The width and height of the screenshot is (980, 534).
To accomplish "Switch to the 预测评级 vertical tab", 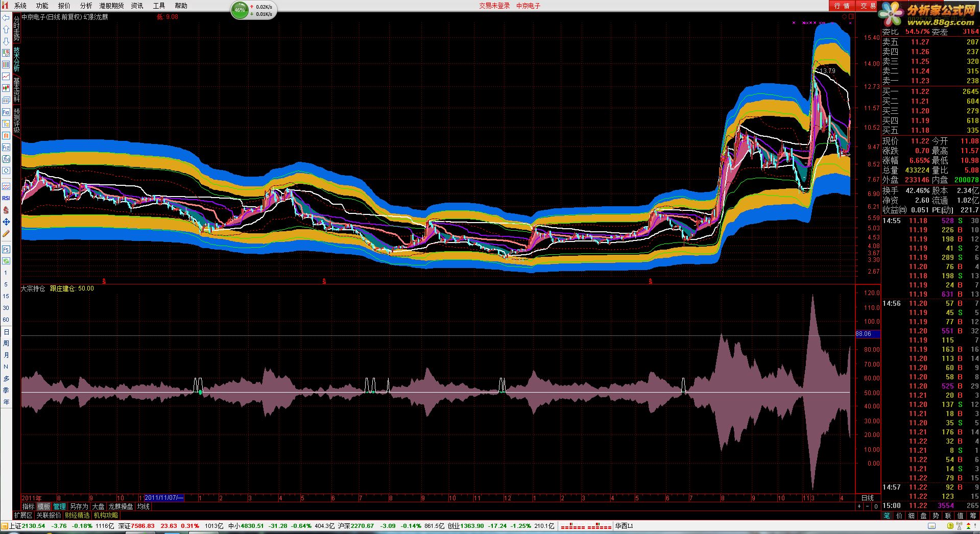I will 17,120.
